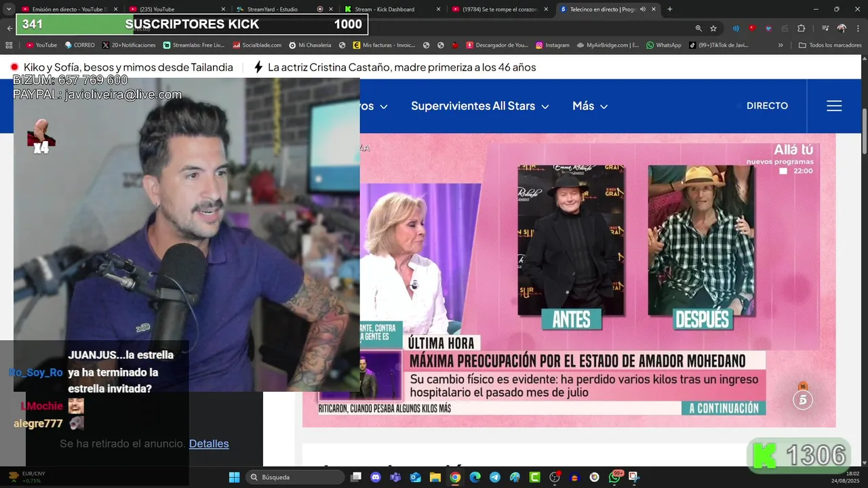868x488 pixels.
Task: Open the Instagram bookmark
Action: (552, 45)
